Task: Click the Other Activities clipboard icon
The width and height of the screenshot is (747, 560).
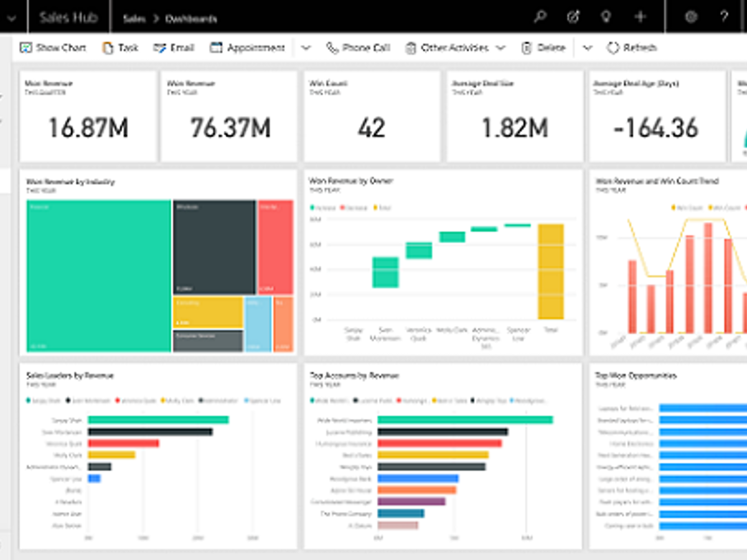Action: point(411,48)
